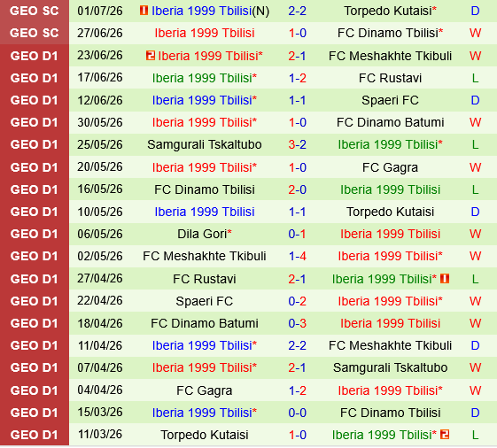This screenshot has width=497, height=448.
Task: Click the 0-3 score on 18/04/26
Action: point(297,323)
